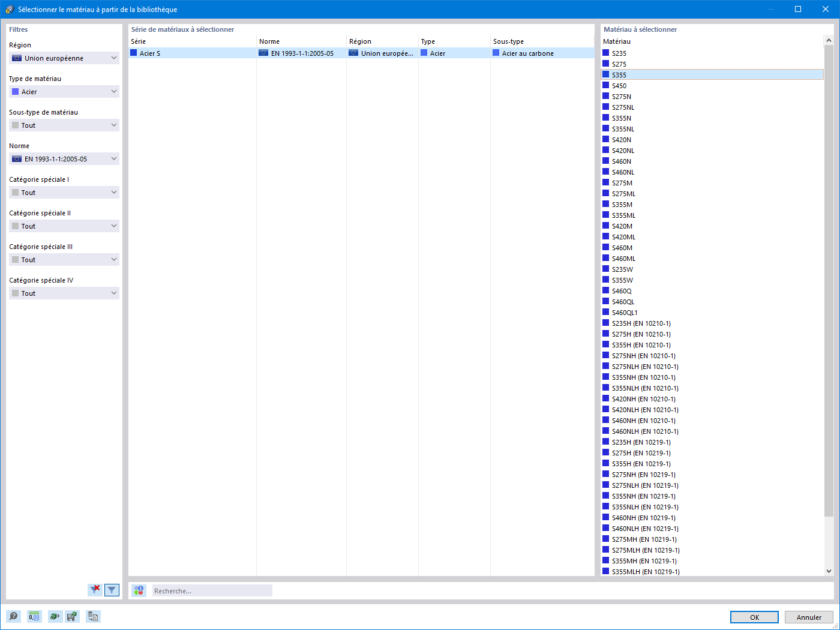The width and height of the screenshot is (840, 630).
Task: Select material S355W
Action: coord(712,280)
